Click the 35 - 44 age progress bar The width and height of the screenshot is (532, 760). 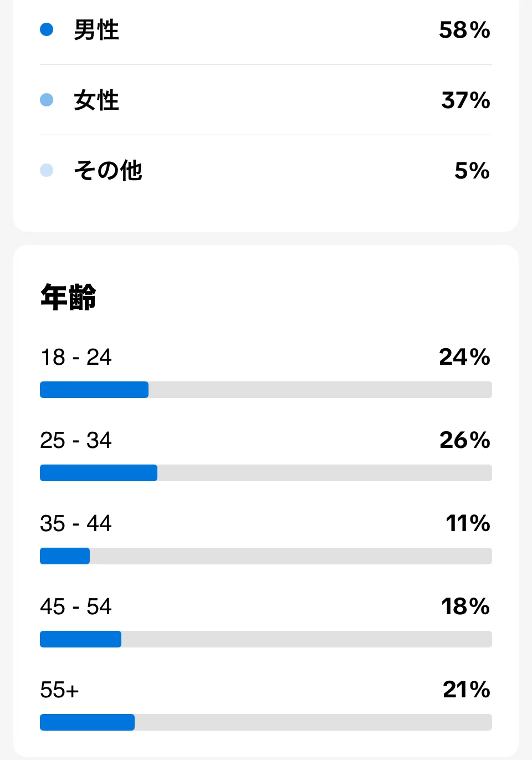click(x=266, y=556)
